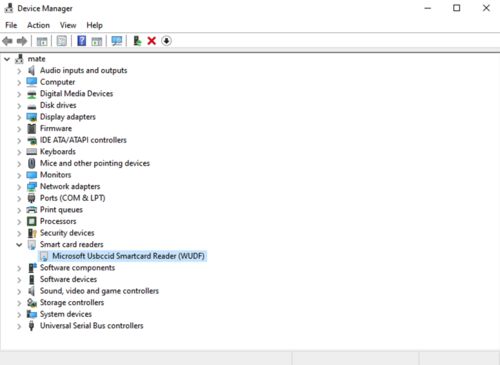The width and height of the screenshot is (500, 365).
Task: Expand the System devices arrow
Action: (19, 314)
